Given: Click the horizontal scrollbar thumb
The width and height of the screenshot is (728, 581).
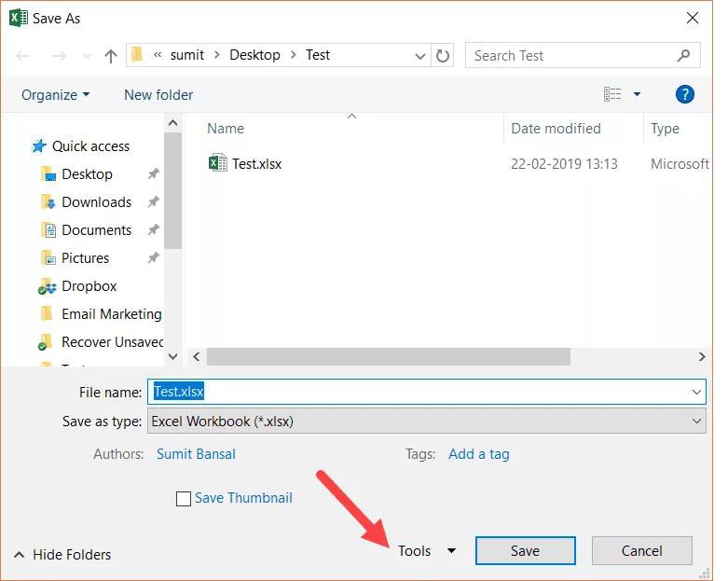Looking at the screenshot, I should (x=389, y=356).
